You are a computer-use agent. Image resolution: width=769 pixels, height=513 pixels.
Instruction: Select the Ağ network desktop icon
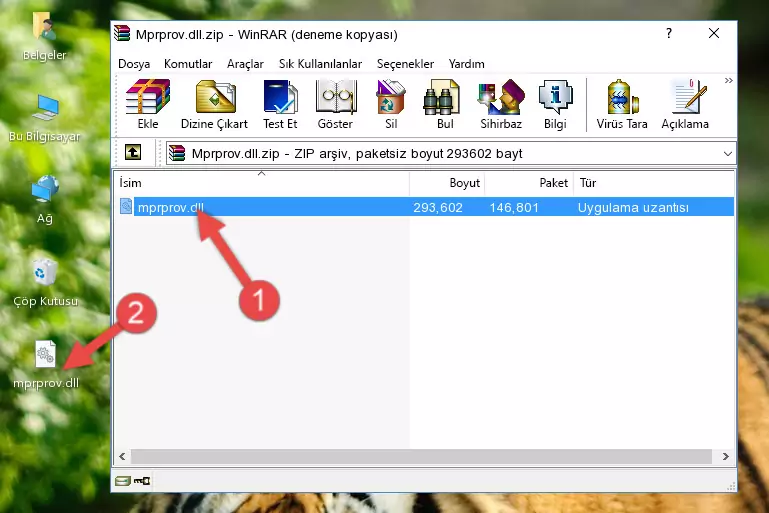[x=45, y=200]
